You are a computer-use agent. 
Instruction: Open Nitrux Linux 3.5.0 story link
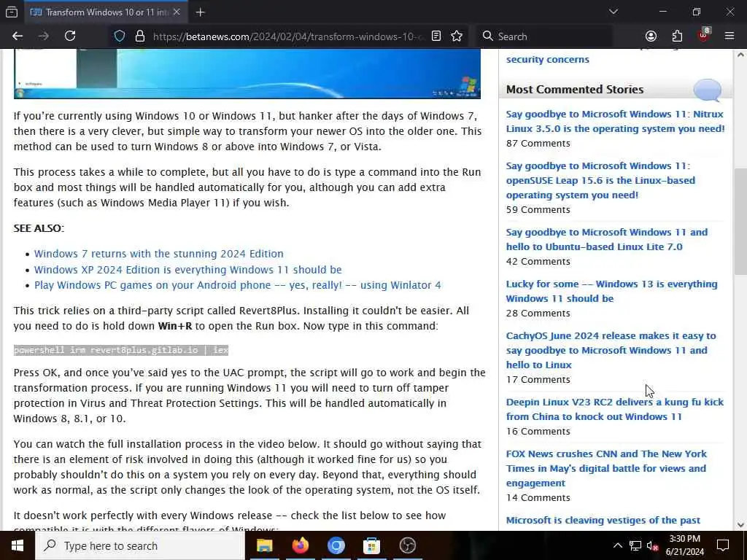[615, 122]
